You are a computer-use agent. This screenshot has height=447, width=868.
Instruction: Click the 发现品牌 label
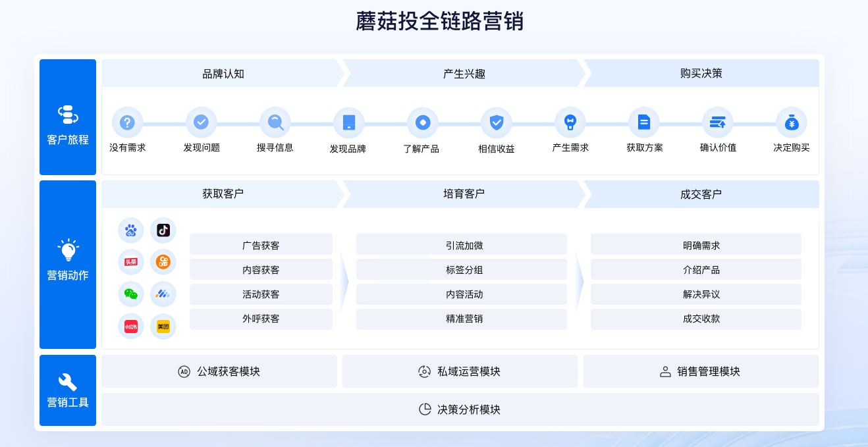coord(348,149)
